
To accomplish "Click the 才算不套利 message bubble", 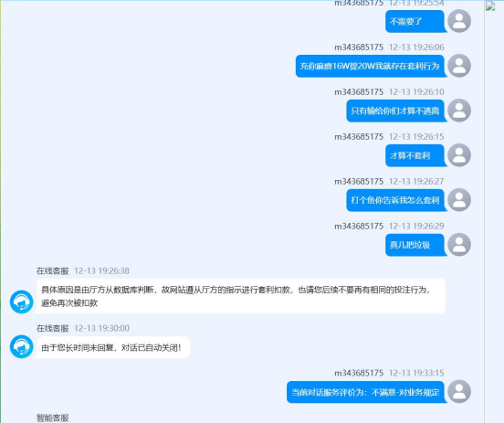I will click(415, 155).
